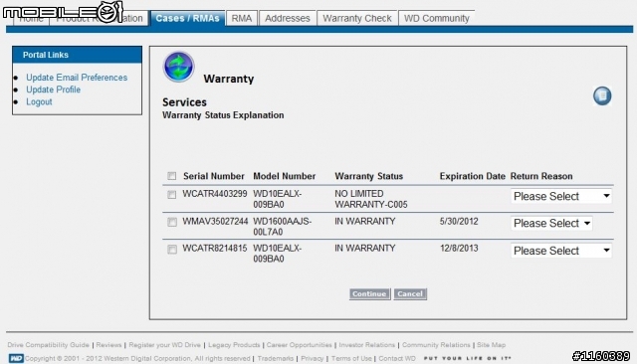Click the Model Number column header

(284, 176)
